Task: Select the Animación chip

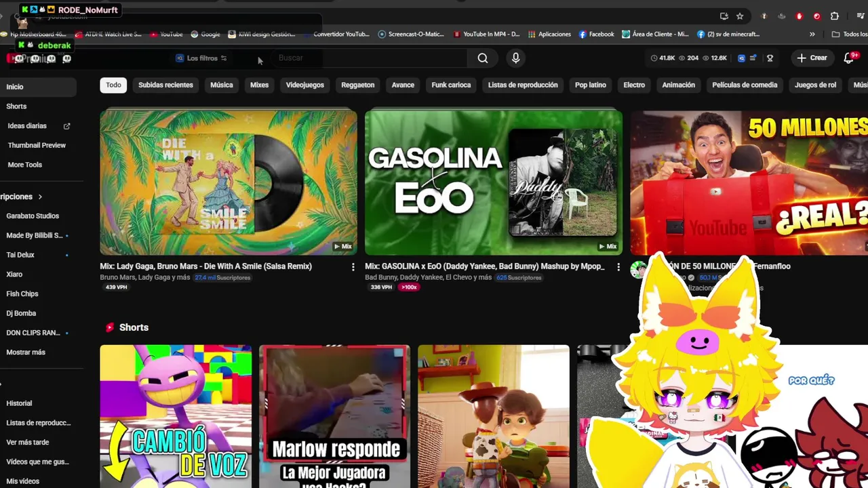Action: [x=678, y=85]
